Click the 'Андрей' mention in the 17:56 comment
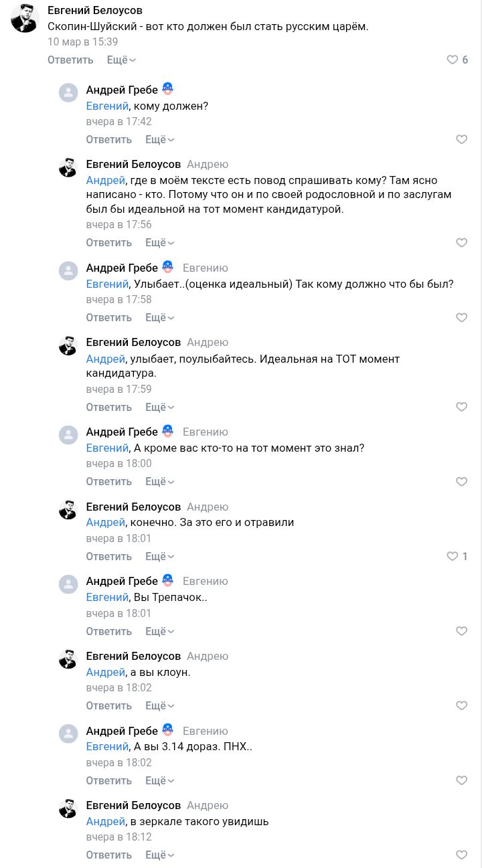 click(x=105, y=181)
